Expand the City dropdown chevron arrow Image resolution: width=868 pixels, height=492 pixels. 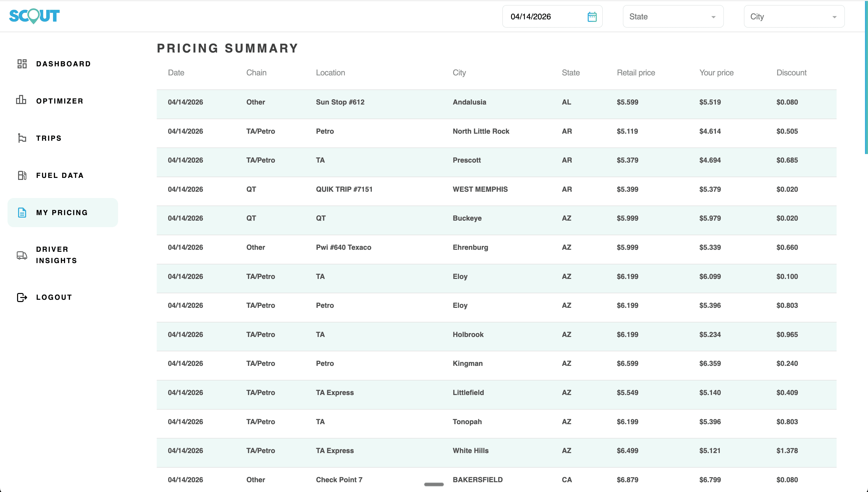point(834,17)
